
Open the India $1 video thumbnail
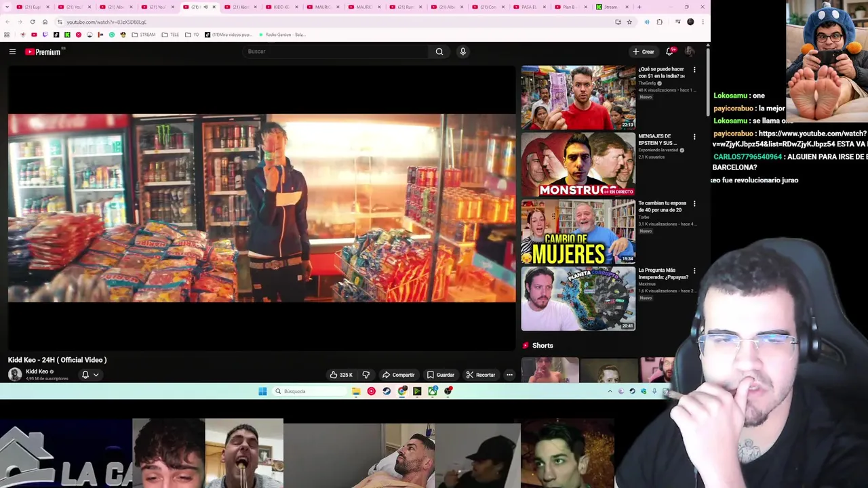click(x=578, y=97)
